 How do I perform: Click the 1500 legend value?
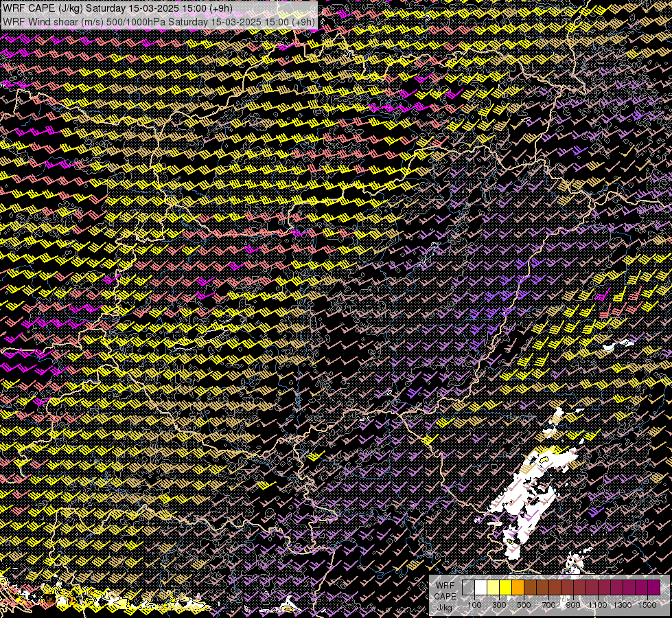(647, 605)
